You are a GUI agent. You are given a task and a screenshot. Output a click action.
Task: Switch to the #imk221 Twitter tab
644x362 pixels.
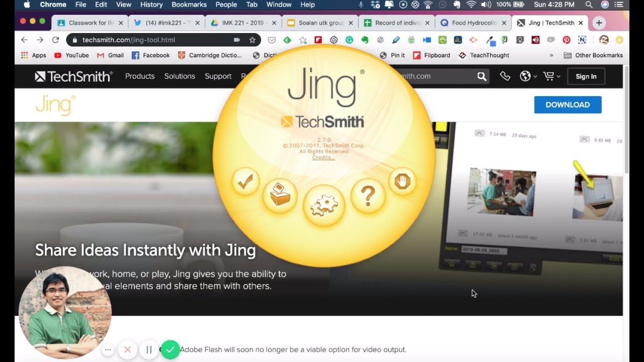pos(166,23)
